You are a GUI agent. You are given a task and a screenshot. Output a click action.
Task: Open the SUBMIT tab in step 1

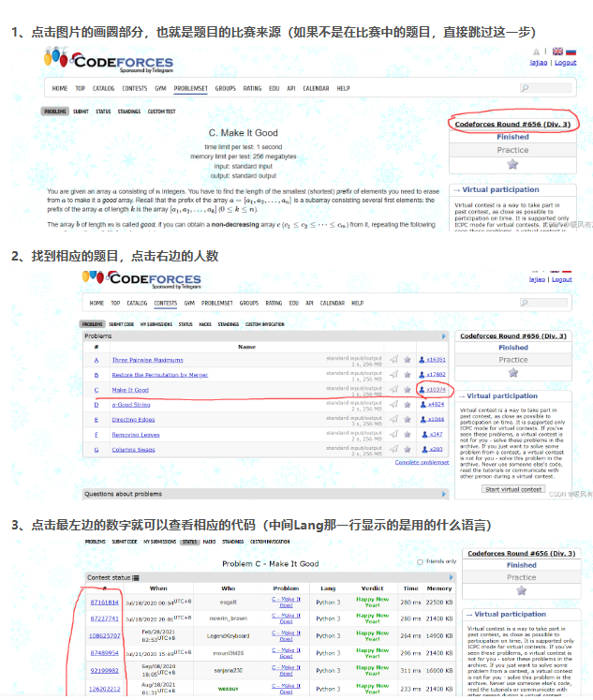(x=81, y=112)
